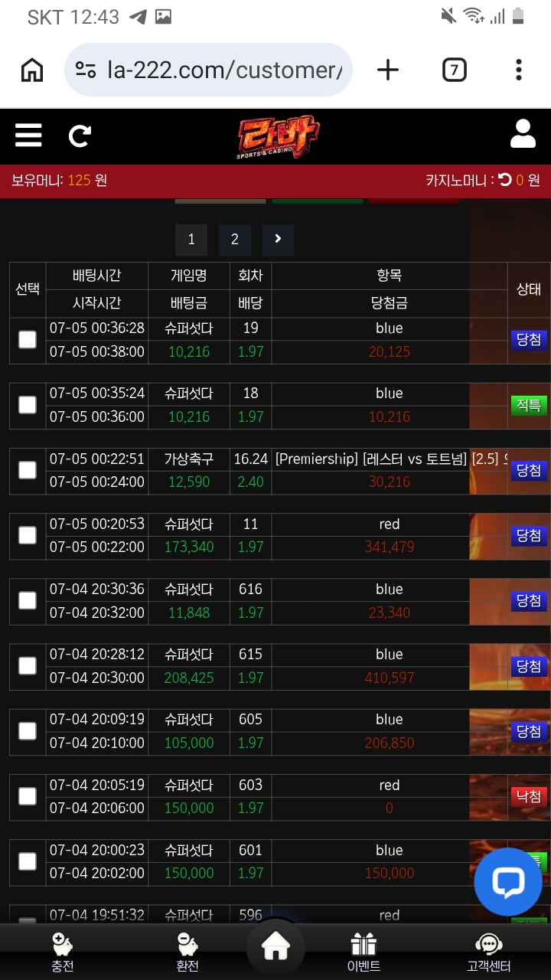Screen dimensions: 551x980
Task: Go to next page with the arrow
Action: [x=278, y=240]
